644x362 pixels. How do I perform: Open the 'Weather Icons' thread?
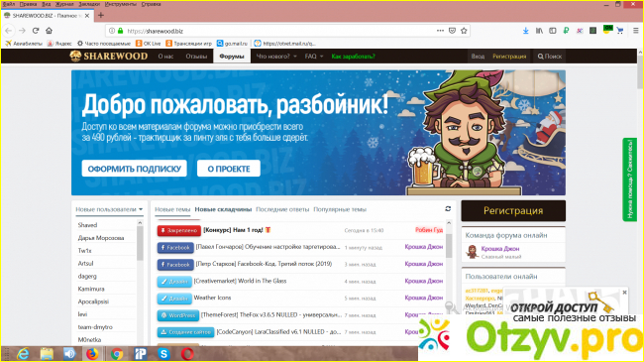point(212,298)
